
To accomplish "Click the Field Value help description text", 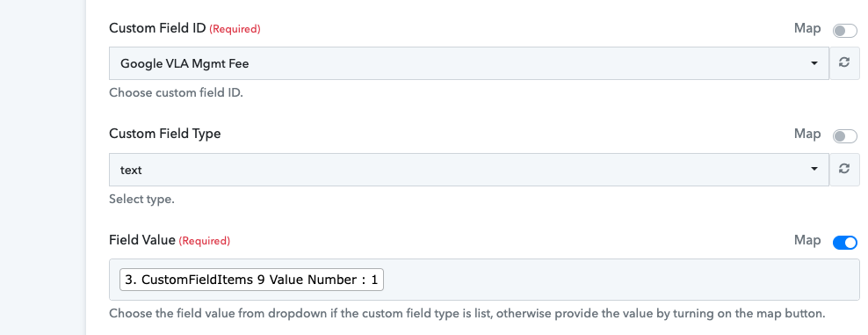I will click(x=467, y=313).
